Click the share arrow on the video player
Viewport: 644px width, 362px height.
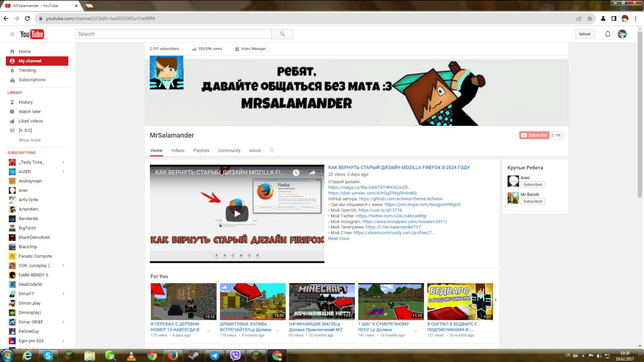click(x=312, y=173)
